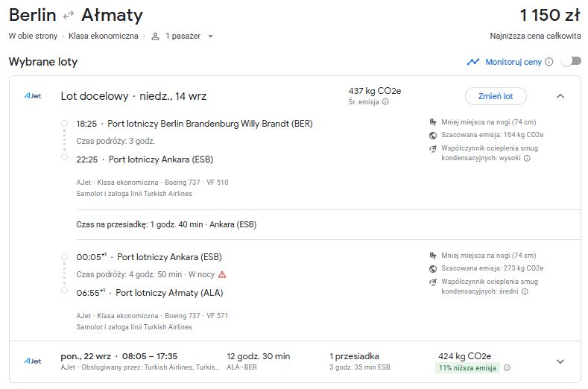Click the AJet logo of return flight
Image resolution: width=588 pixels, height=389 pixels.
point(33,361)
